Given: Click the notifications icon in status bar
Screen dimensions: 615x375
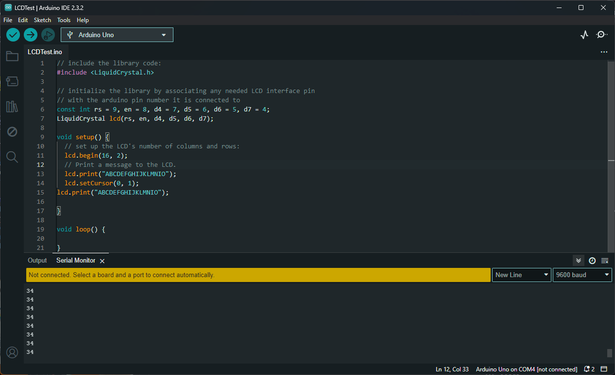Looking at the screenshot, I should click(589, 369).
